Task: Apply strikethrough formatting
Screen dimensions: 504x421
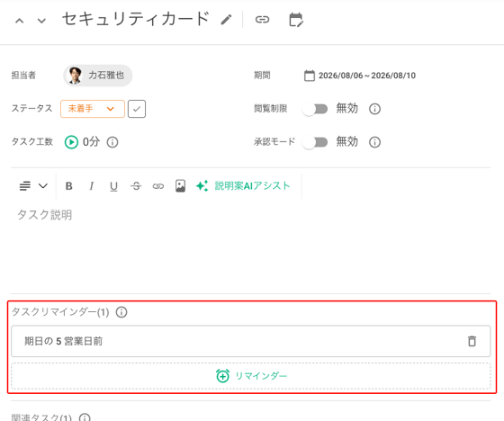Action: 136,185
